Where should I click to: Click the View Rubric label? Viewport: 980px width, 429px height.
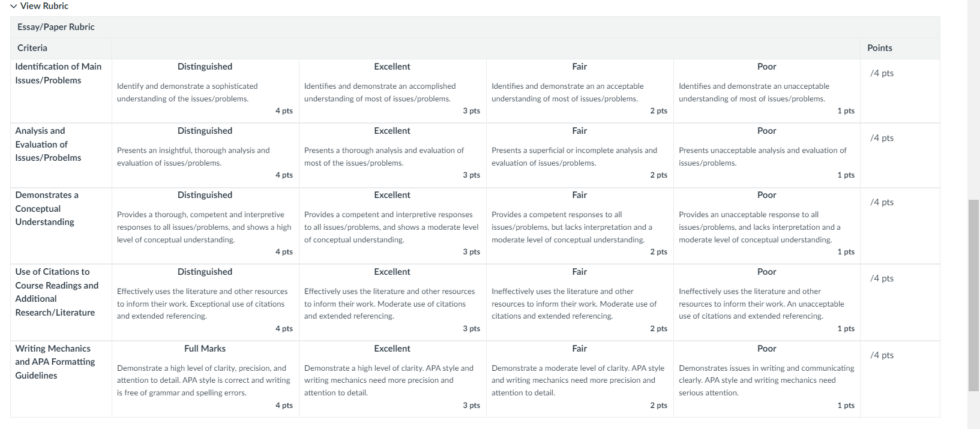click(x=44, y=6)
